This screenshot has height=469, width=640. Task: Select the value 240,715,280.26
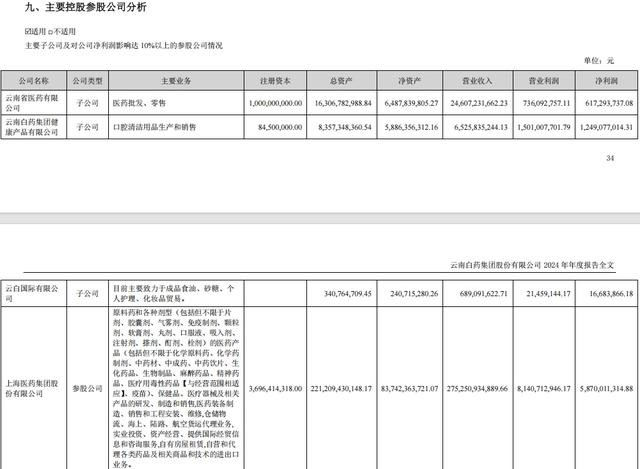(x=414, y=294)
